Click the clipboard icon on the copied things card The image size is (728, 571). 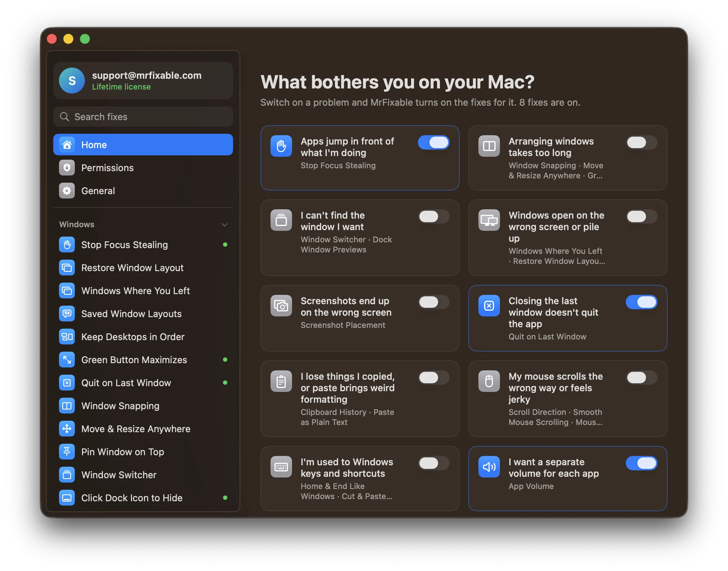pos(281,381)
